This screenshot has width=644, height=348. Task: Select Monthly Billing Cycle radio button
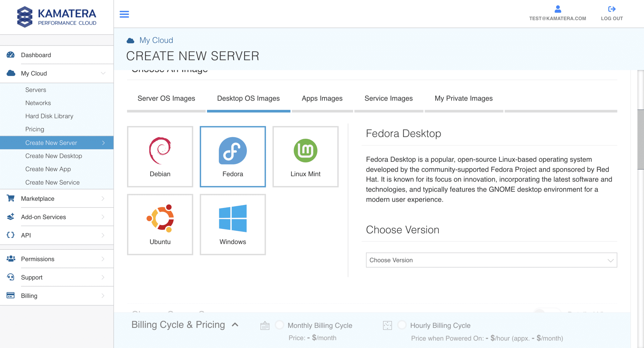(x=279, y=325)
